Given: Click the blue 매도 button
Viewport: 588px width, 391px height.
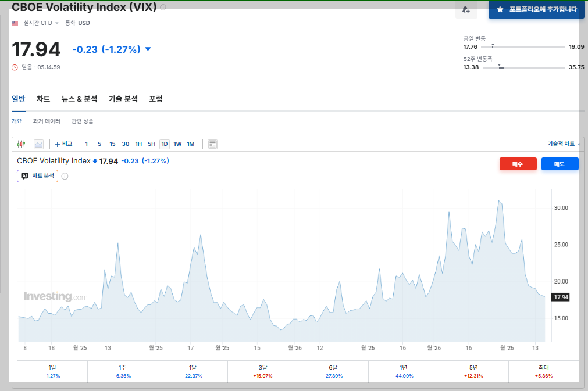Looking at the screenshot, I should 560,164.
